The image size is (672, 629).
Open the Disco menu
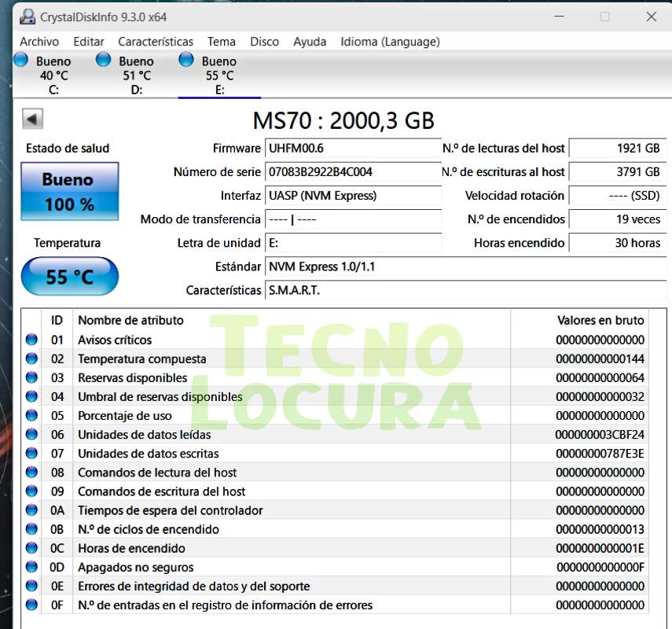coord(264,42)
